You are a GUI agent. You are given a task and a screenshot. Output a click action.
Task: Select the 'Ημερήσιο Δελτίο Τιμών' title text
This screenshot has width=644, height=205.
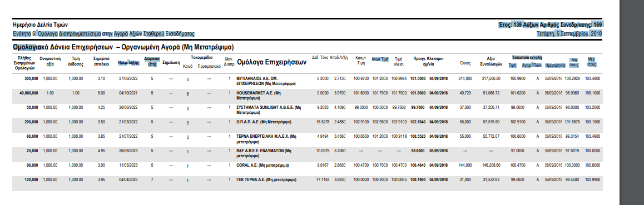click(40, 24)
